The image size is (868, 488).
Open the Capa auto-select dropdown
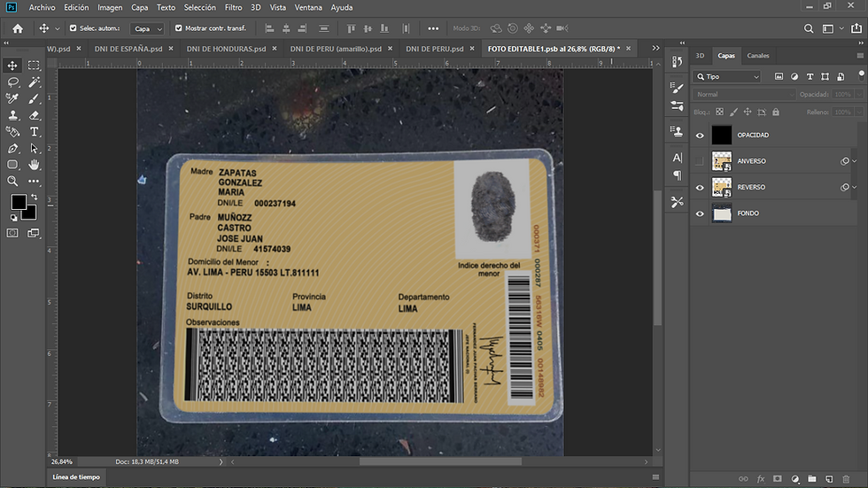[147, 28]
